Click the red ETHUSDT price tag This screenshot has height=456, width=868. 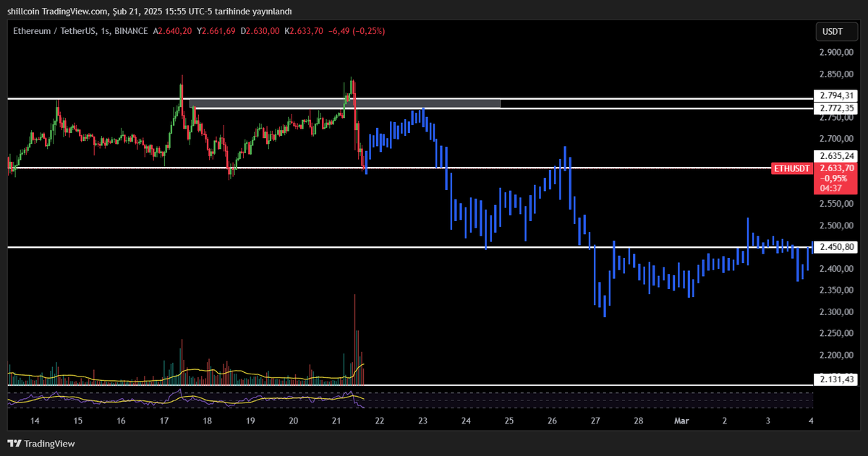(791, 168)
